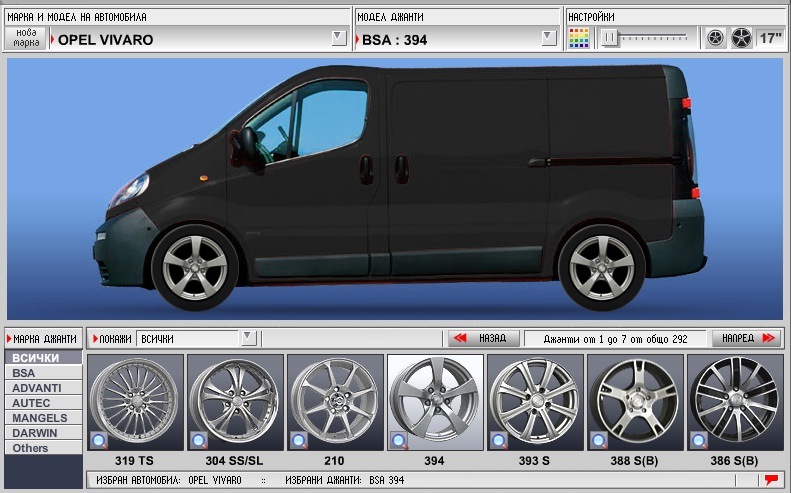The width and height of the screenshot is (791, 493).
Task: Select ВСИЧКИ in the wheel brand list
Action: (x=43, y=358)
